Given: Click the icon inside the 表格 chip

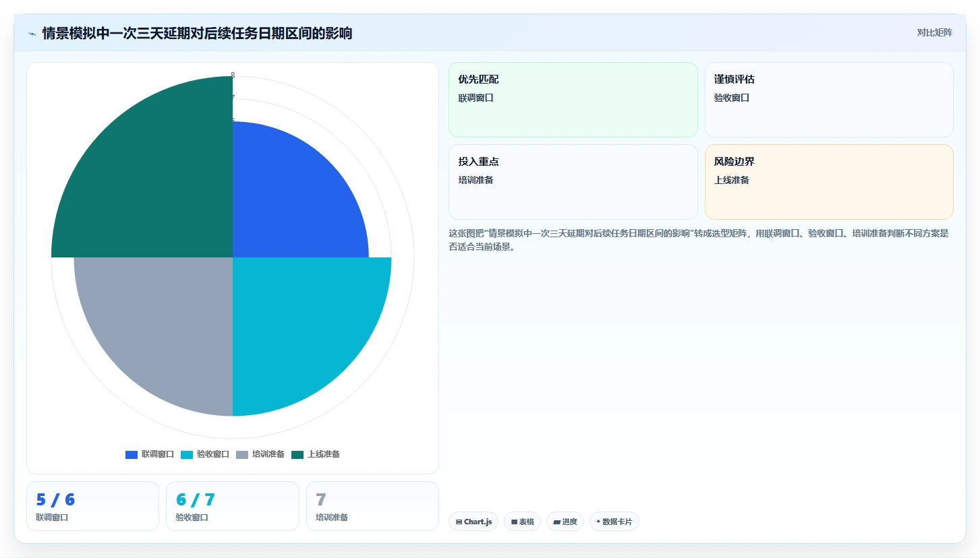Looking at the screenshot, I should [514, 522].
